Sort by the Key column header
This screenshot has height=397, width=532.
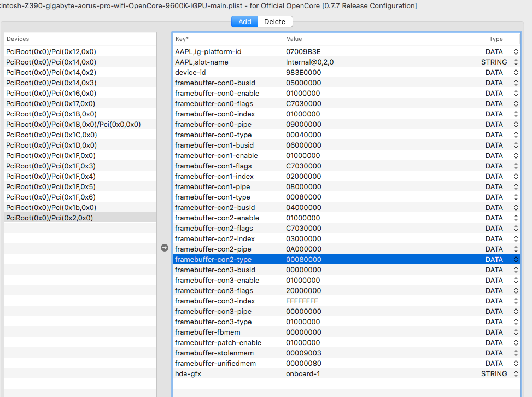pyautogui.click(x=229, y=39)
